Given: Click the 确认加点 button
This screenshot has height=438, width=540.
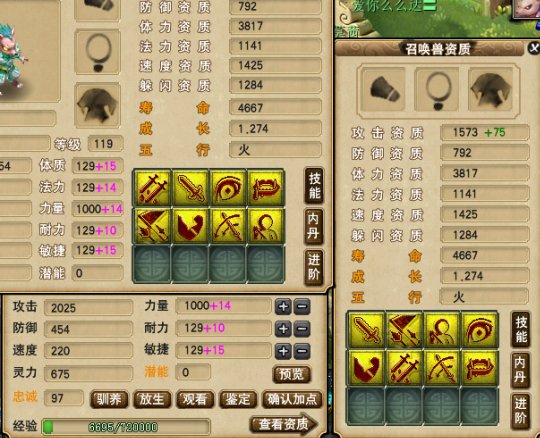Looking at the screenshot, I should [x=292, y=399].
